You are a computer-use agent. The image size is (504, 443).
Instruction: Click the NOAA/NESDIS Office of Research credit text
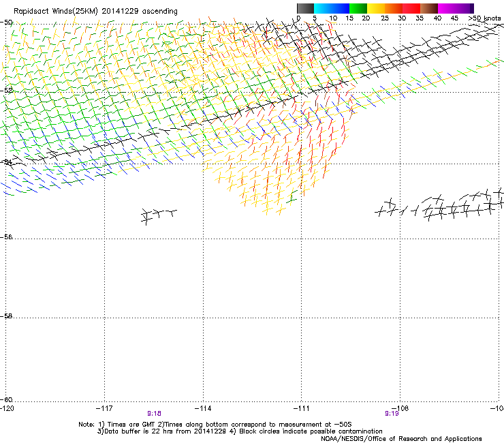tap(401, 438)
